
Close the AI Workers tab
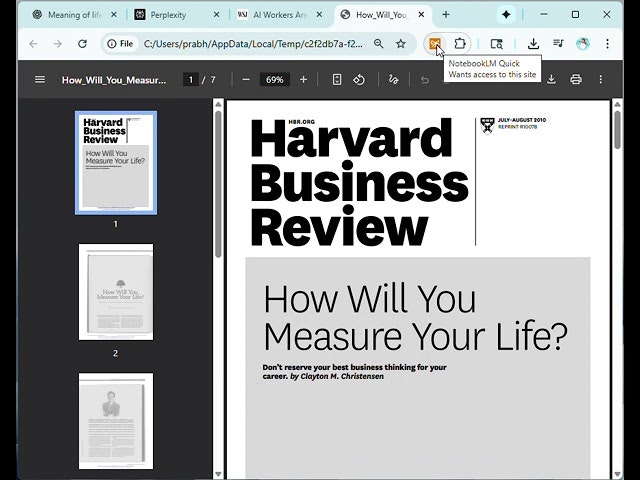(x=319, y=15)
